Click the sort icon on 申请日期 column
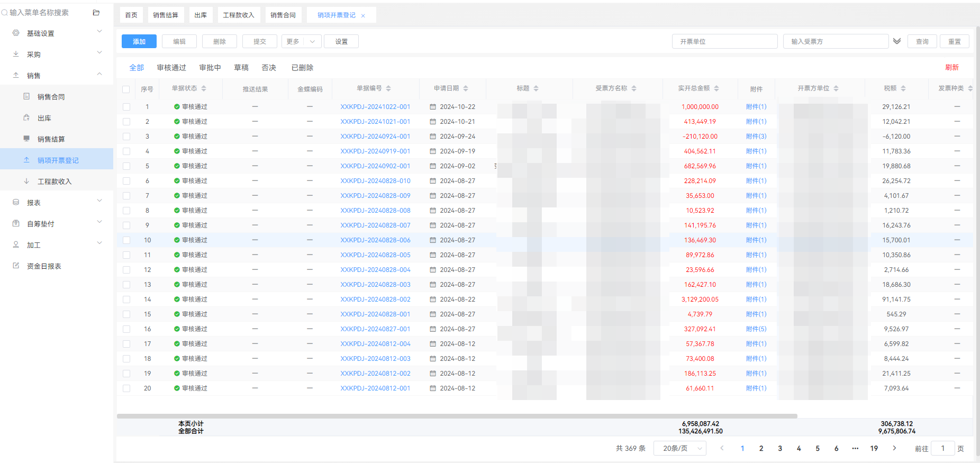 (466, 88)
